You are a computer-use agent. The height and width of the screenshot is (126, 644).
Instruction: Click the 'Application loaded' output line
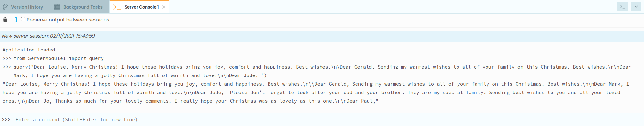(29, 50)
